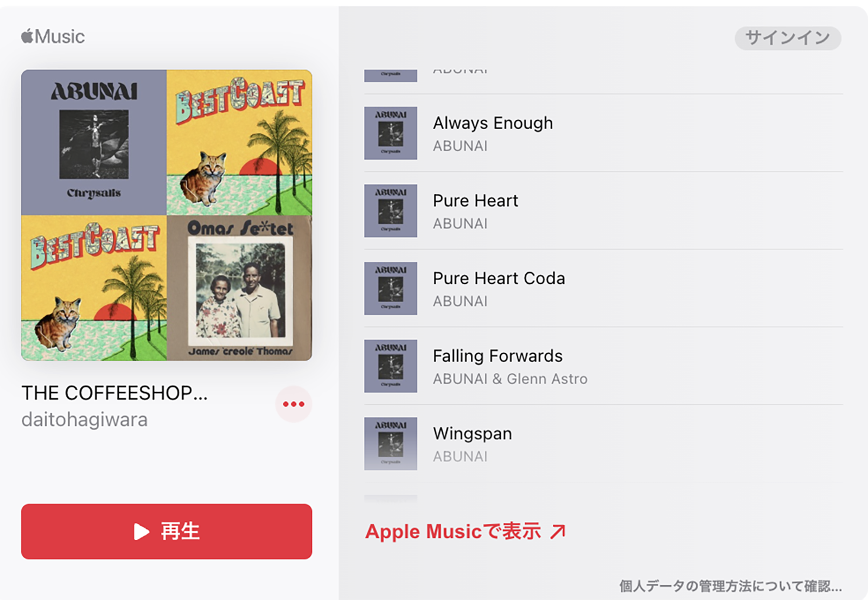The width and height of the screenshot is (868, 600).
Task: Click the daitohagiwara curator name
Action: click(x=84, y=420)
